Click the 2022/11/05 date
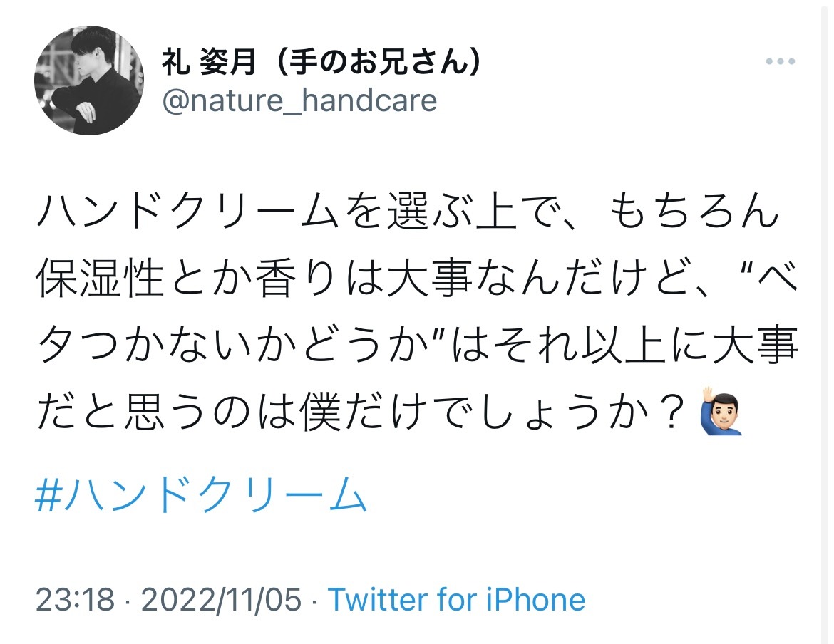This screenshot has width=834, height=644. (x=221, y=600)
